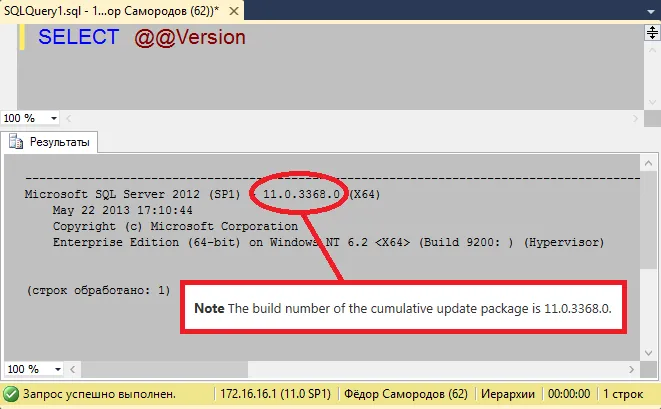
Task: Open the query editor zoom dropdown
Action: (x=54, y=118)
